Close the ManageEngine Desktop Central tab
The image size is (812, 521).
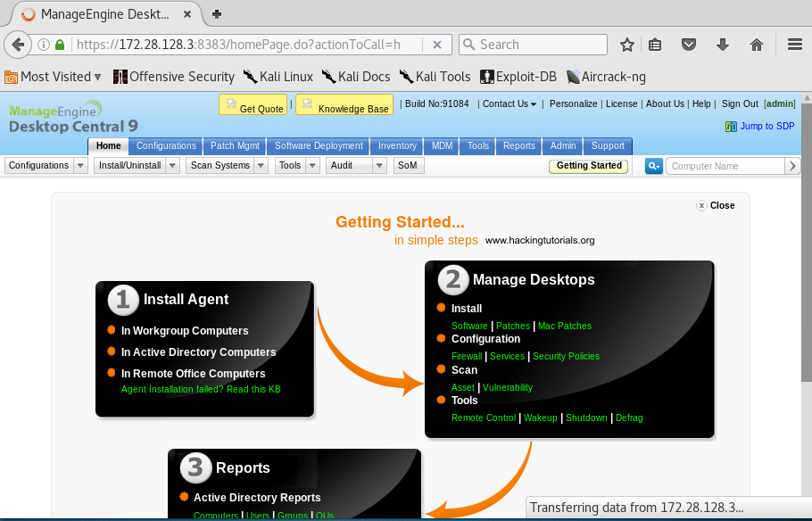(x=187, y=14)
